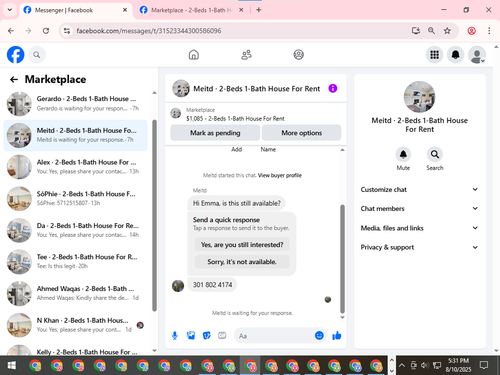500x375 pixels.
Task: Click the large listing photo in details panel
Action: (x=419, y=97)
